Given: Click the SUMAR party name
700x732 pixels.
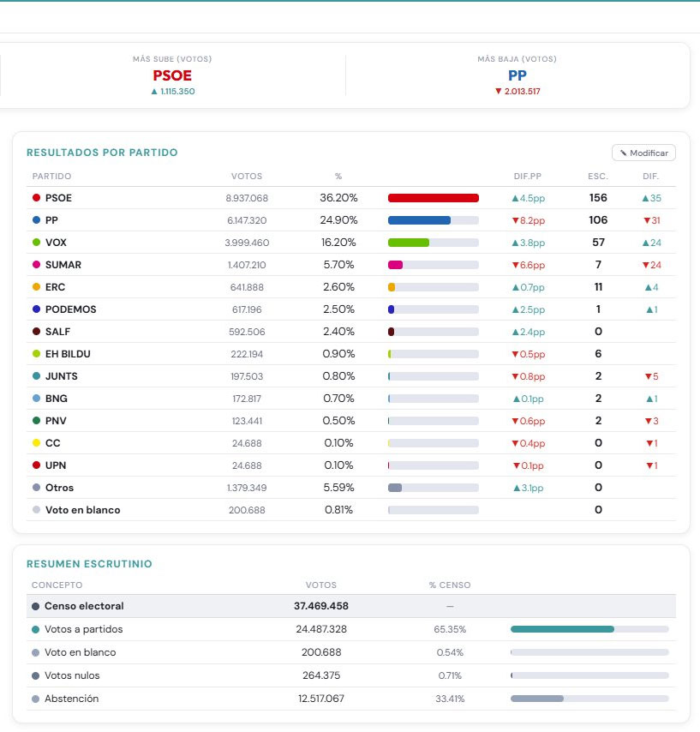Looking at the screenshot, I should point(63,265).
